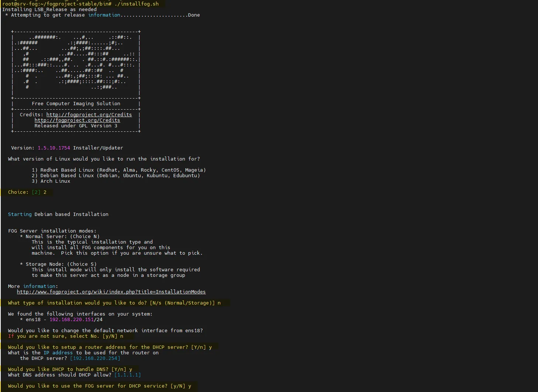The width and height of the screenshot is (538, 392).
Task: Click the Credits link above Released under GPL
Action: [x=77, y=120]
